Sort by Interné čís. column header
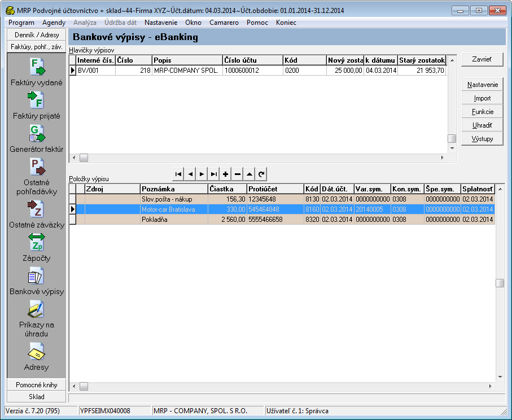 tap(95, 60)
